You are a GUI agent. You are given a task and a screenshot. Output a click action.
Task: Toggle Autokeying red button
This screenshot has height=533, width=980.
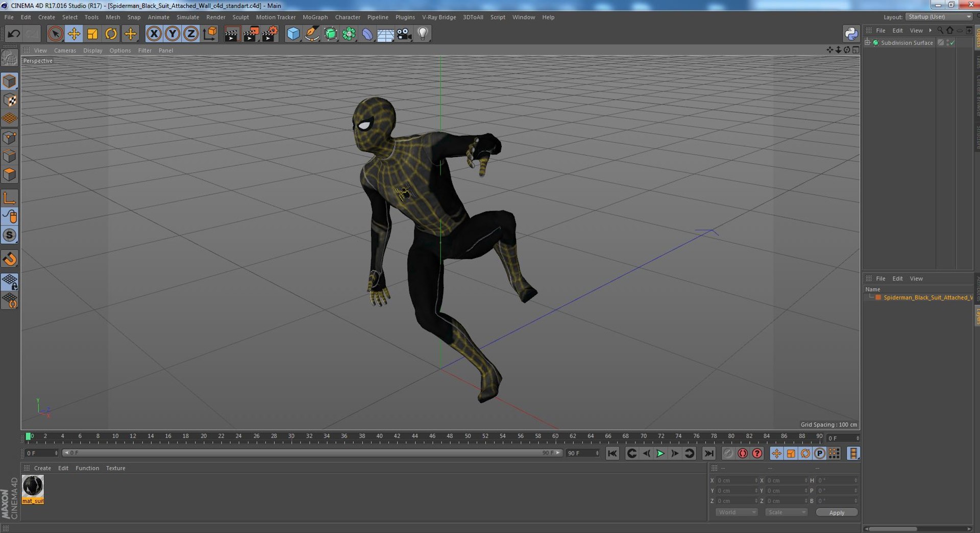pyautogui.click(x=743, y=453)
